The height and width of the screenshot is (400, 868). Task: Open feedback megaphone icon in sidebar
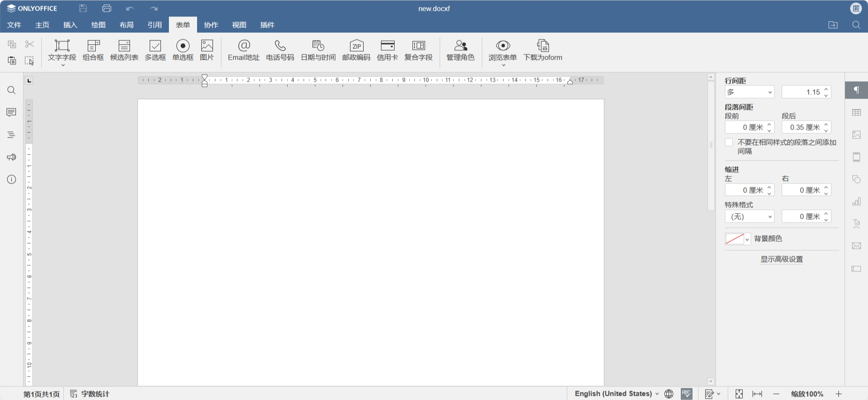[12, 157]
